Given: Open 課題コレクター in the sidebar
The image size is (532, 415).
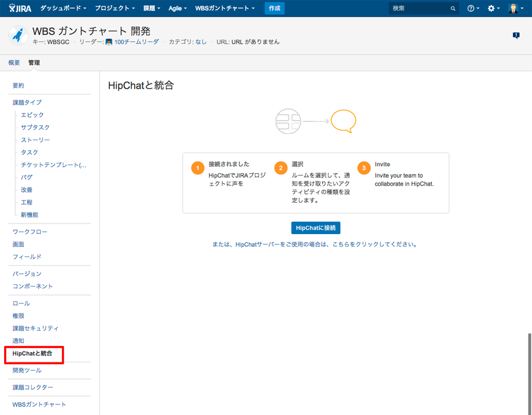Looking at the screenshot, I should (33, 388).
